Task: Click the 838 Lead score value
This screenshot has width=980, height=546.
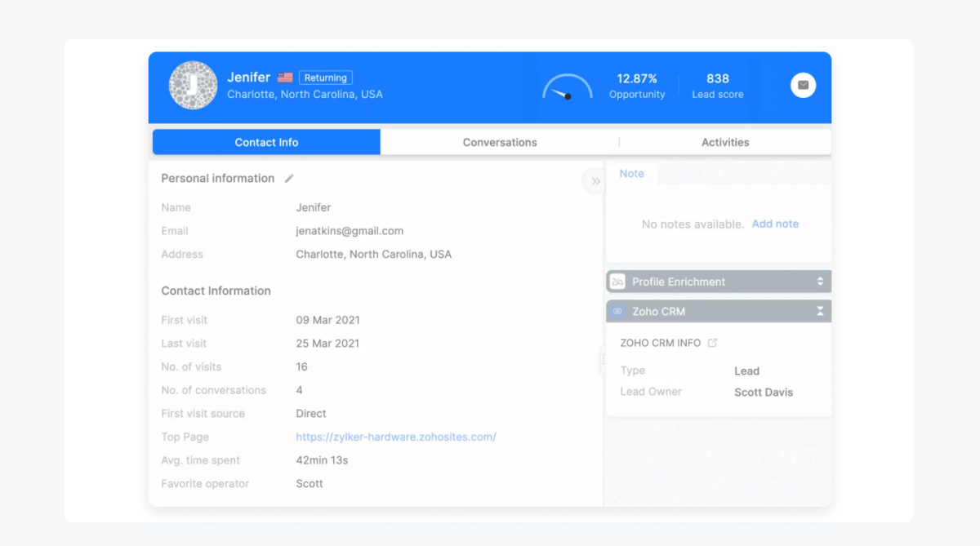Action: (x=717, y=78)
